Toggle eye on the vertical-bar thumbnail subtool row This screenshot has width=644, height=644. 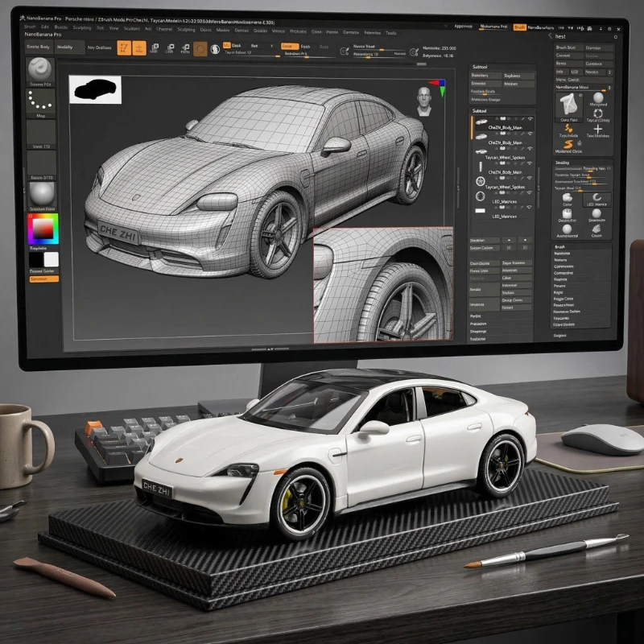click(530, 163)
